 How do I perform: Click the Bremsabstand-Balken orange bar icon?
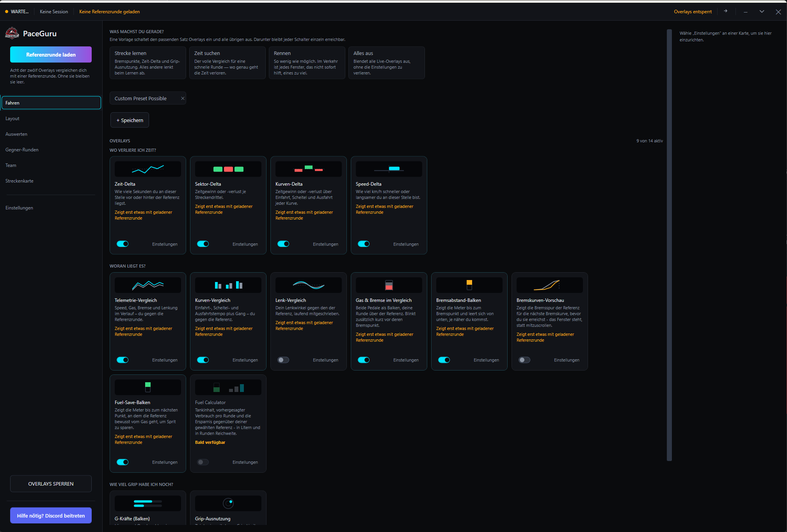click(x=469, y=285)
